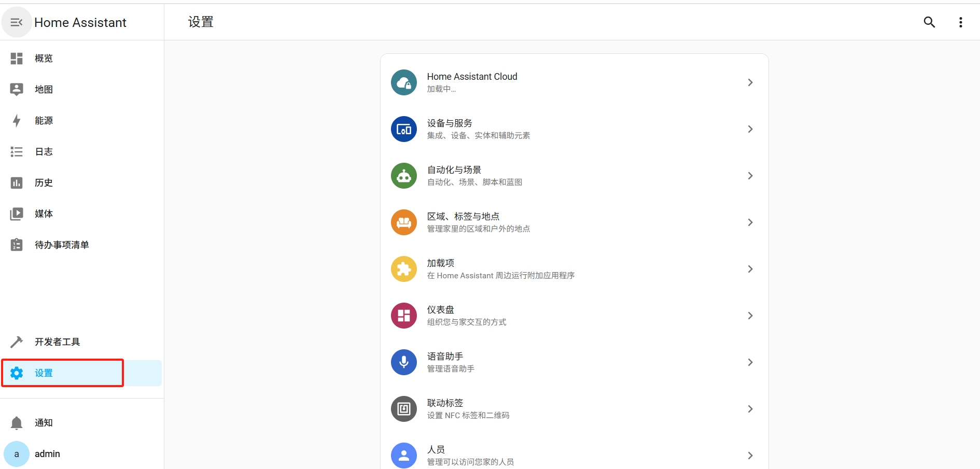The image size is (980, 469).
Task: Open 语音助手 settings title
Action: [445, 357]
